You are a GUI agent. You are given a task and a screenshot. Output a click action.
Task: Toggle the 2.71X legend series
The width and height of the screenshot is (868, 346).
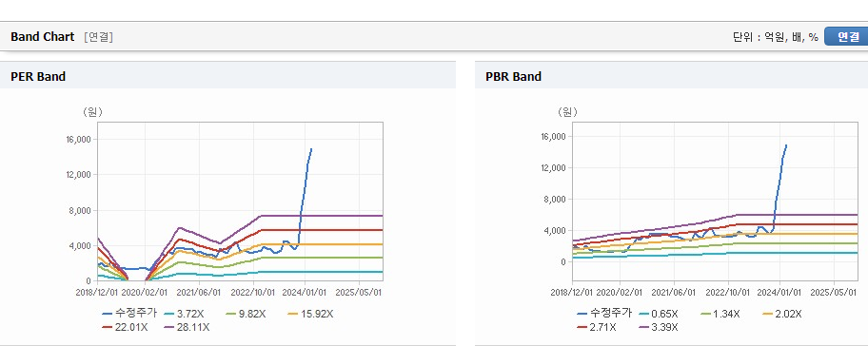(x=597, y=327)
